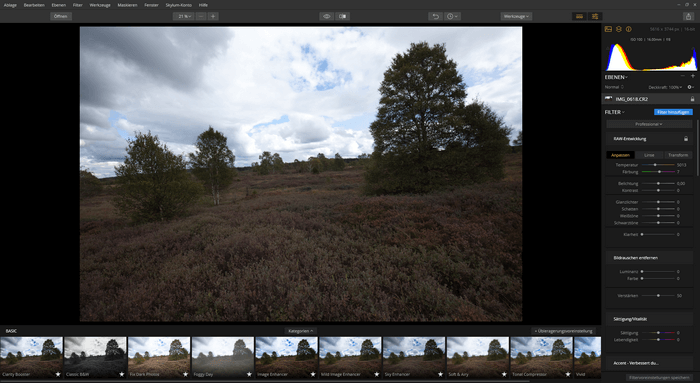Switch to the Transform tab

[x=678, y=155]
